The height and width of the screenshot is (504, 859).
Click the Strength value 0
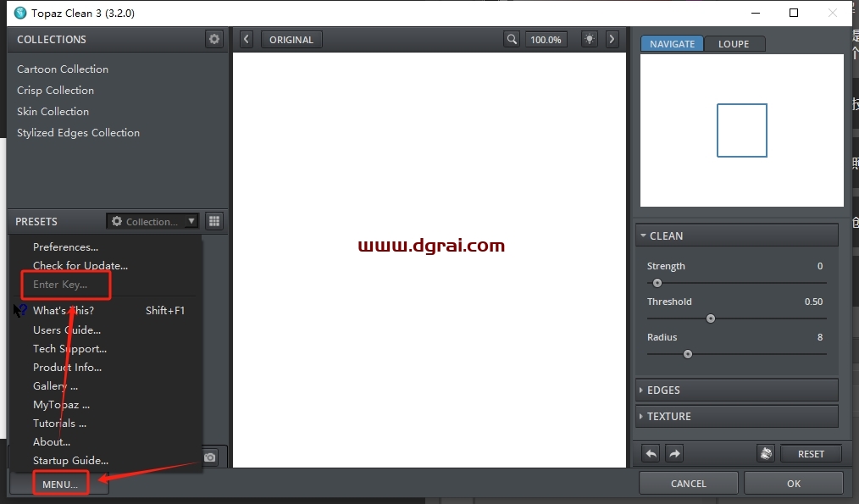click(819, 266)
